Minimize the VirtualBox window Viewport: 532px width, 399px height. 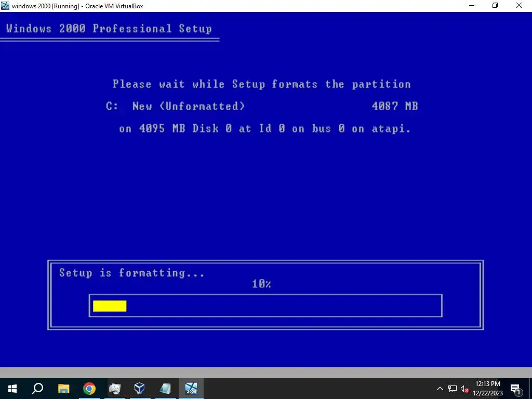472,6
